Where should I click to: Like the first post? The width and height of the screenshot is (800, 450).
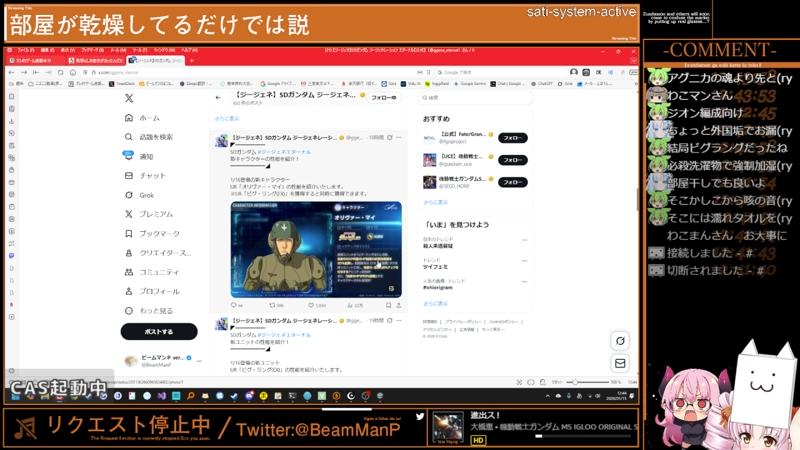(x=316, y=305)
